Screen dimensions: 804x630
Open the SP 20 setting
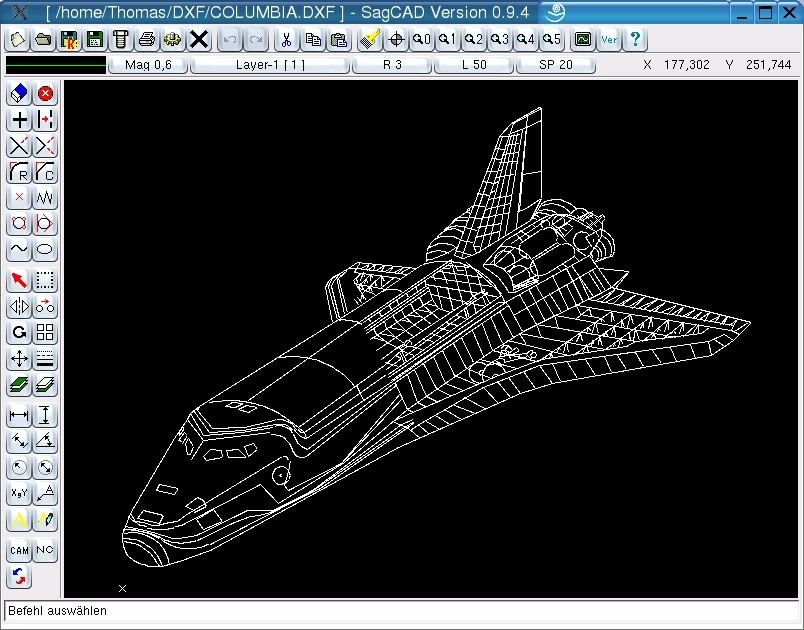[556, 65]
